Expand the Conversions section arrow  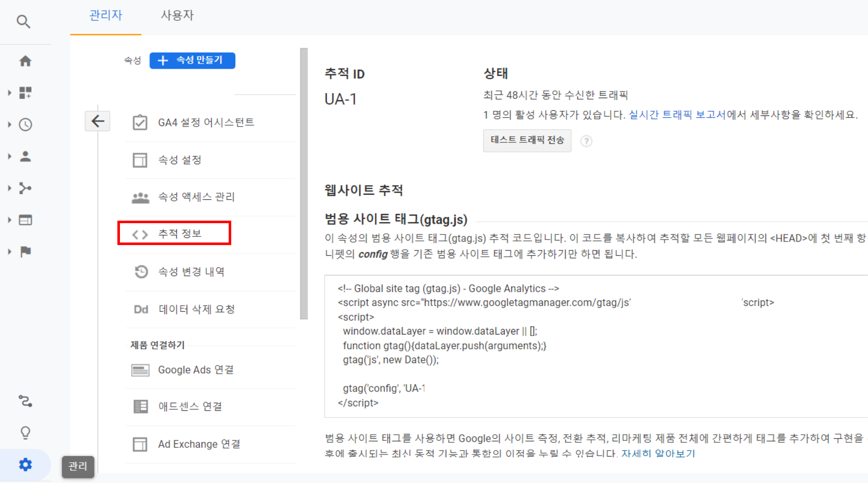[x=9, y=252]
